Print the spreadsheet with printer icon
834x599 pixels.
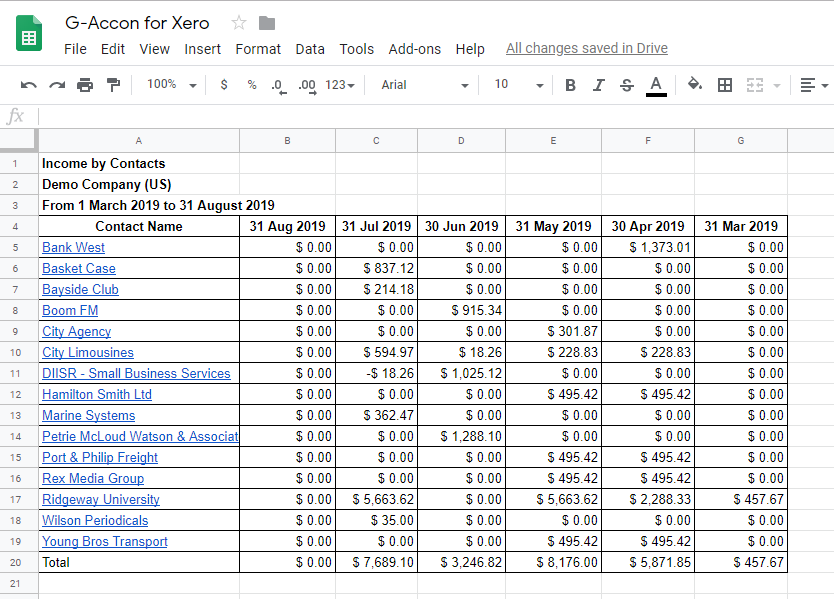[85, 85]
